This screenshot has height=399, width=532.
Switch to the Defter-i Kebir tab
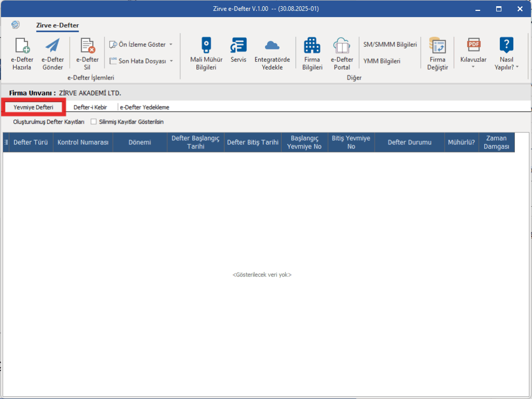pyautogui.click(x=90, y=107)
